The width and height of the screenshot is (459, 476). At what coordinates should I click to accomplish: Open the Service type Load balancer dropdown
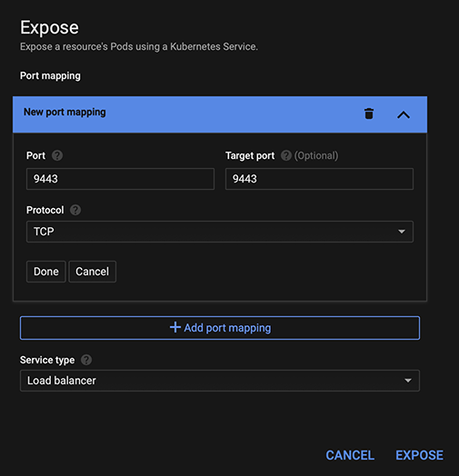click(220, 381)
